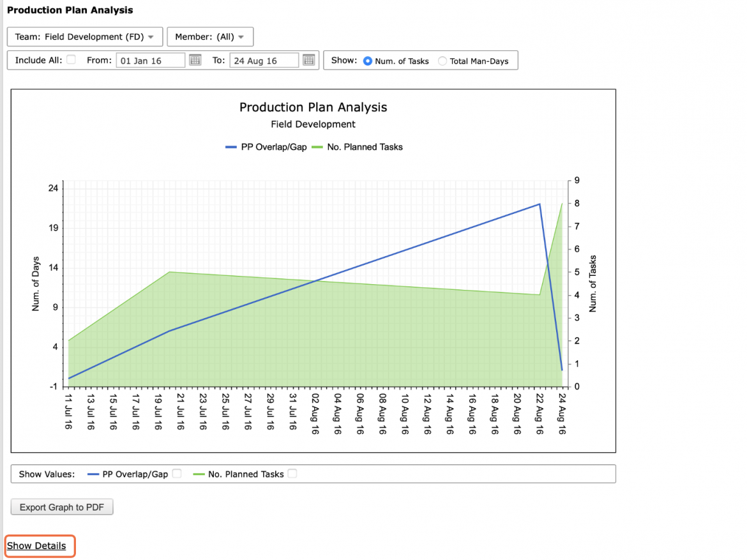
Task: Click Export Graph to PDF button
Action: click(x=62, y=507)
